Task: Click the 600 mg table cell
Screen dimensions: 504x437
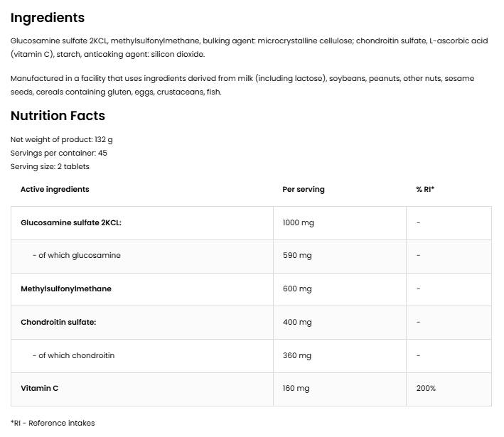Action: [296, 288]
